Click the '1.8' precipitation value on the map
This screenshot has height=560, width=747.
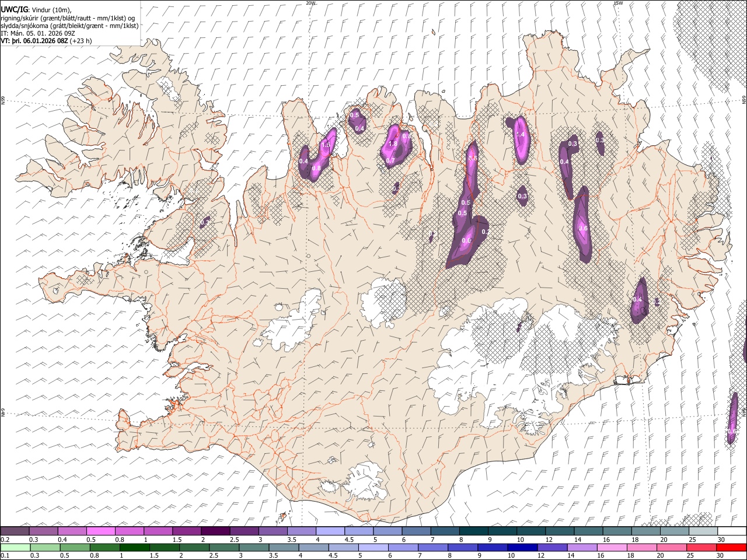393,144
